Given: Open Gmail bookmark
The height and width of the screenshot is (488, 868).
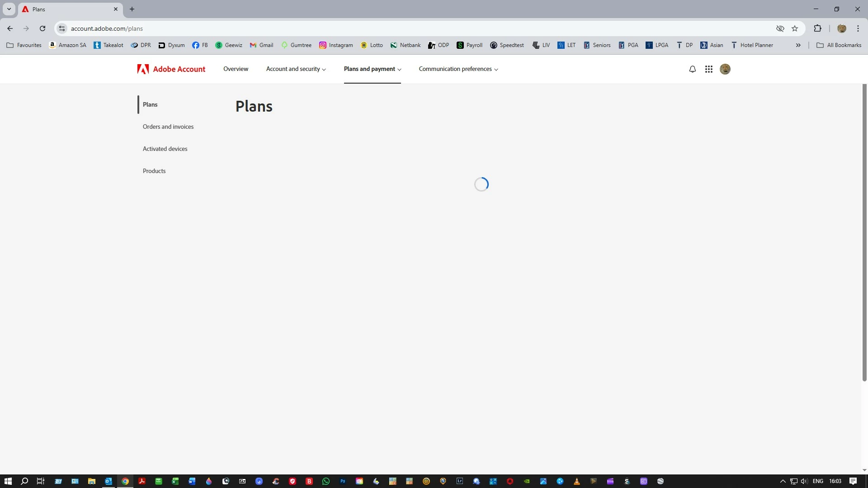Looking at the screenshot, I should [x=261, y=45].
